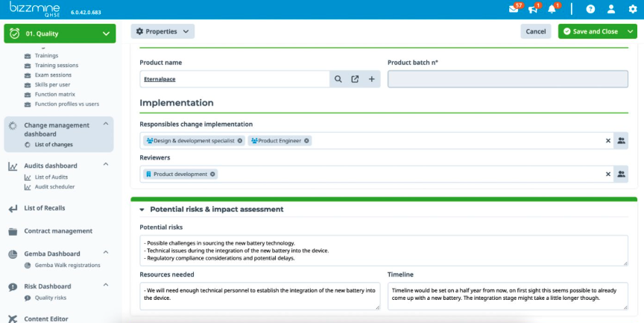Open the notifications bell icon
The height and width of the screenshot is (323, 644).
click(552, 9)
